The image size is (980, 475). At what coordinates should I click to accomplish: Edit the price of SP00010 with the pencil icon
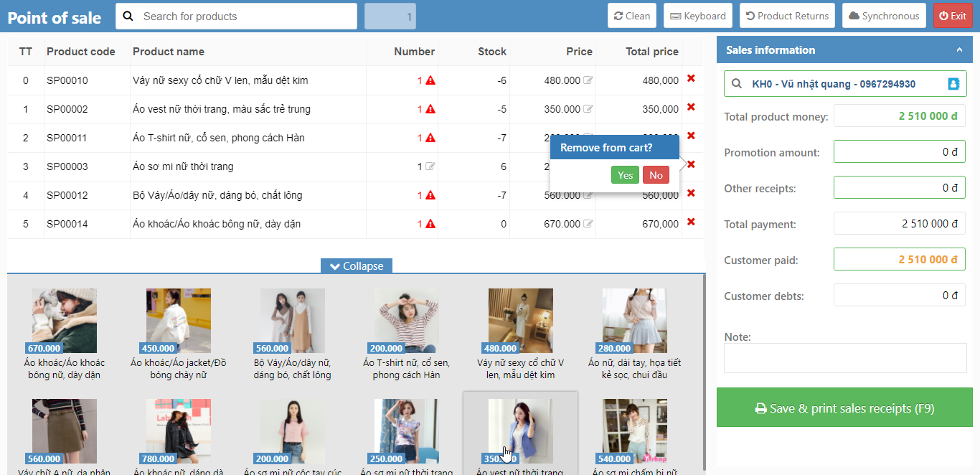[x=588, y=80]
